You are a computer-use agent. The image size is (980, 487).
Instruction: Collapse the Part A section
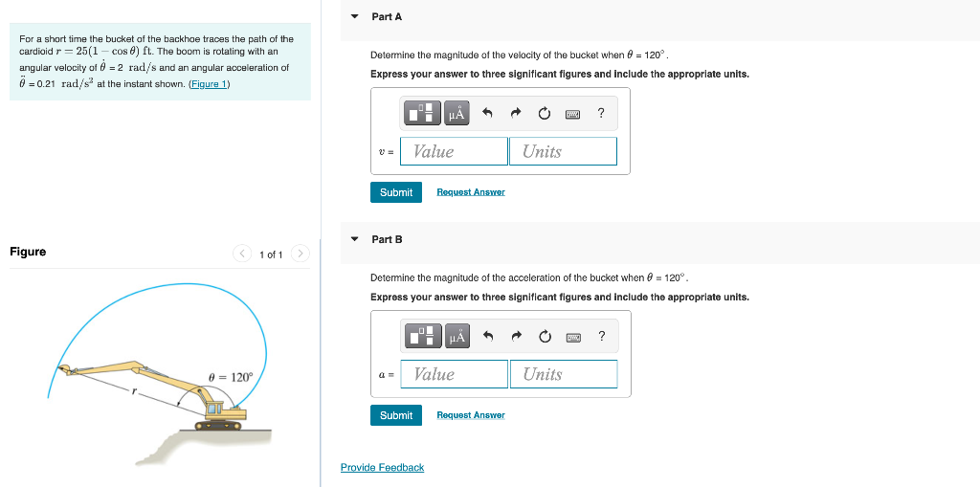click(x=355, y=17)
